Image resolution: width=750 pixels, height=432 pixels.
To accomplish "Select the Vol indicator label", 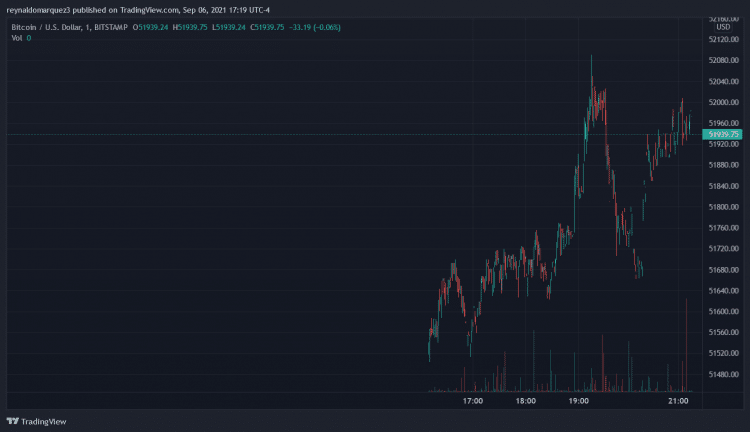I will tap(16, 38).
